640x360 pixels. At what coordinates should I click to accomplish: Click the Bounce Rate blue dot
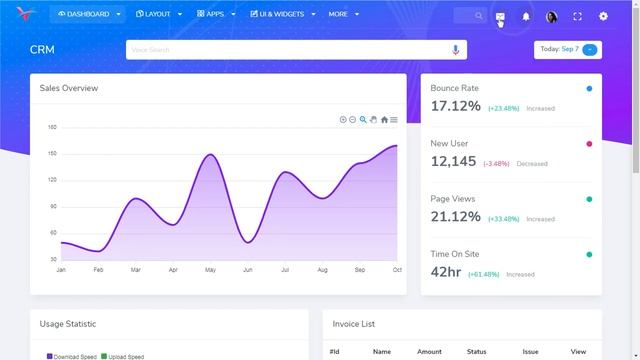click(x=589, y=89)
